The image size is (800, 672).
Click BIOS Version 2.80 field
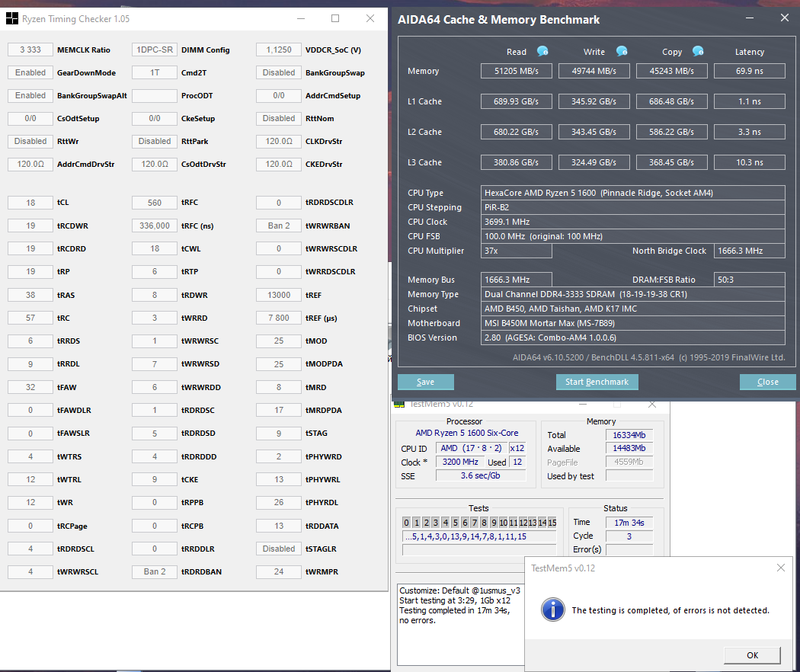click(632, 338)
